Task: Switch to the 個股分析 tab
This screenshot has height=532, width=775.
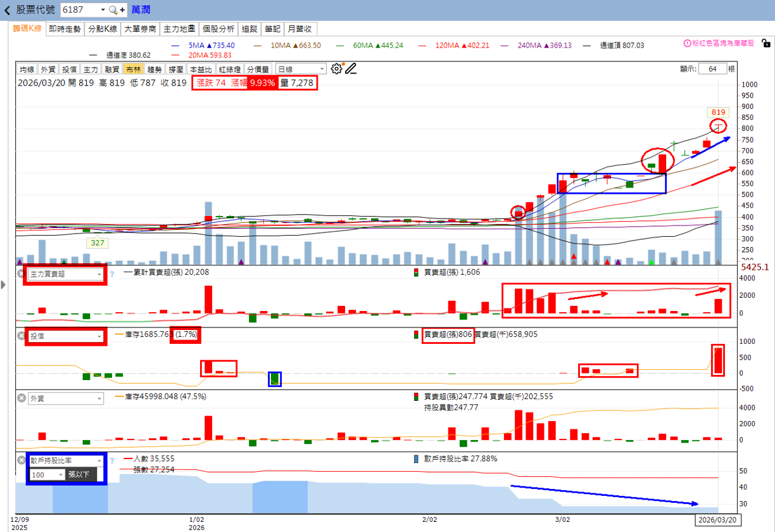Action: pyautogui.click(x=218, y=28)
